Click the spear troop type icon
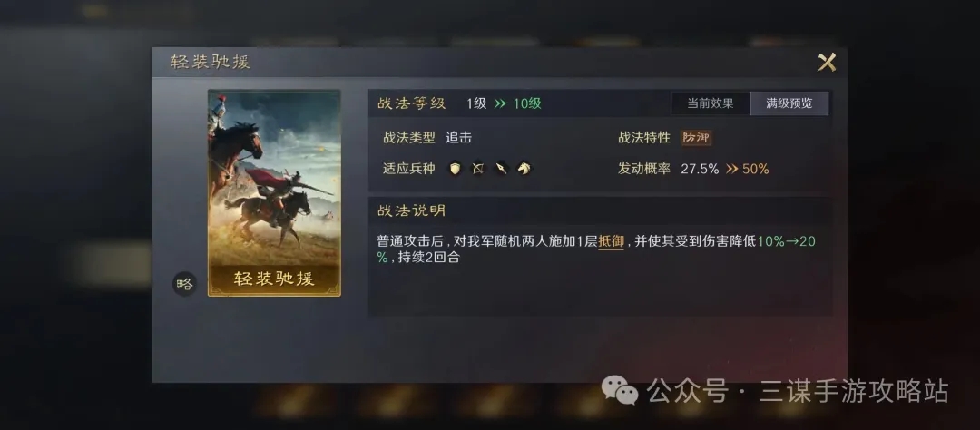This screenshot has height=430, width=980. [x=501, y=168]
